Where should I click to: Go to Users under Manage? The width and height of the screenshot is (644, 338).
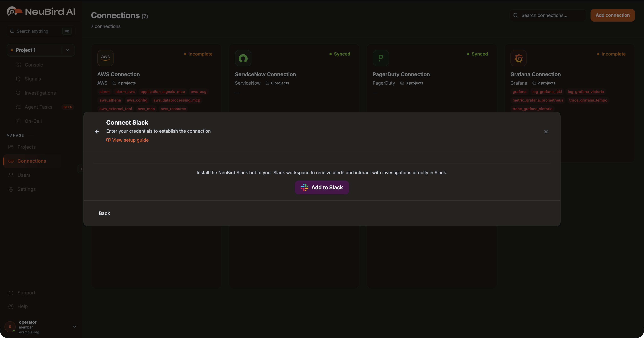click(24, 175)
